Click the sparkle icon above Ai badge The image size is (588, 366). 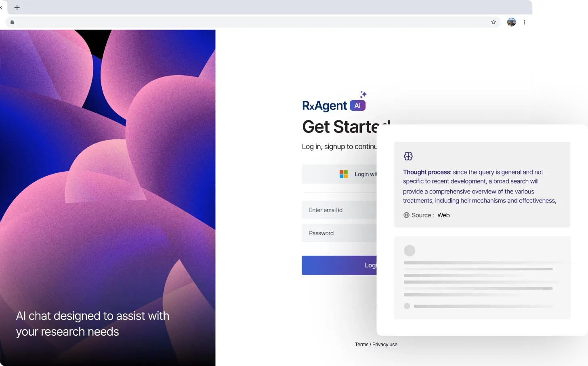tap(363, 95)
